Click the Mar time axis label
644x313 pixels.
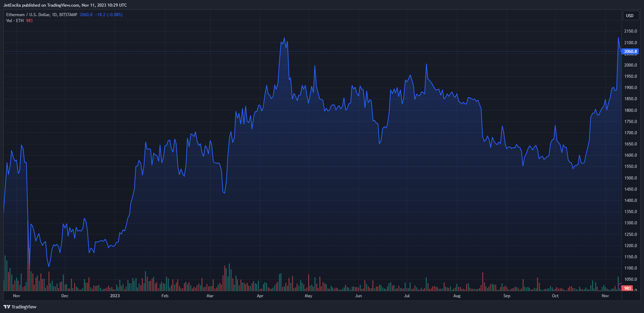point(210,296)
